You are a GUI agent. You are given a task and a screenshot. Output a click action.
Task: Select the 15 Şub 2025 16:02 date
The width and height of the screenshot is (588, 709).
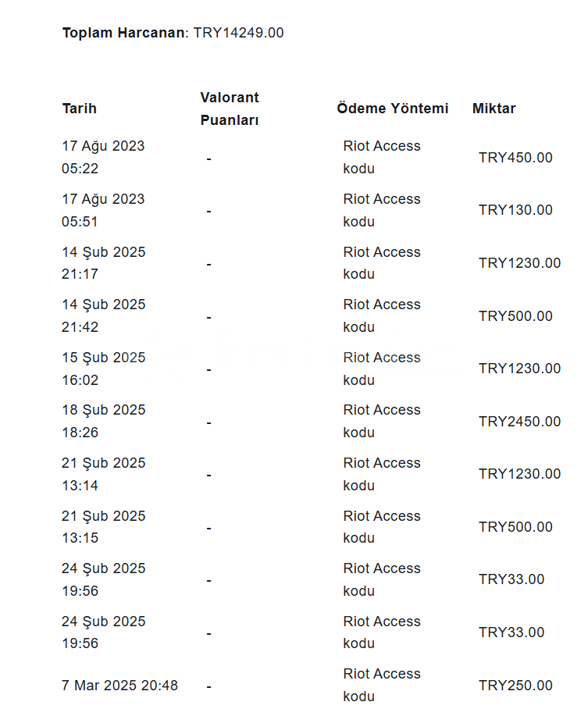104,369
